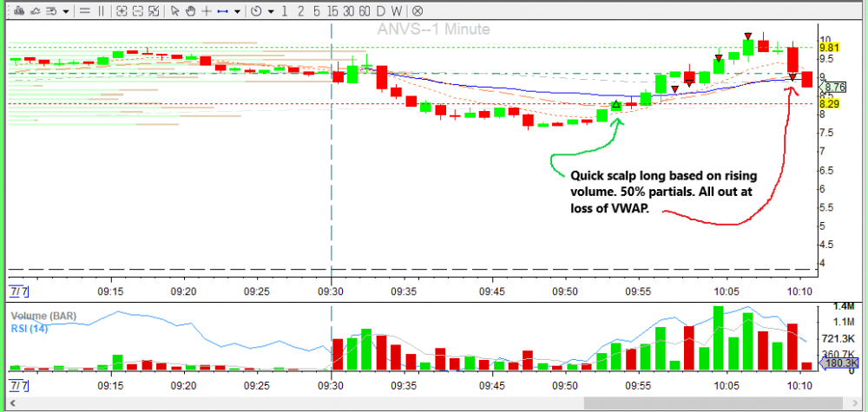Select the 60 minute timeframe button

point(366,11)
